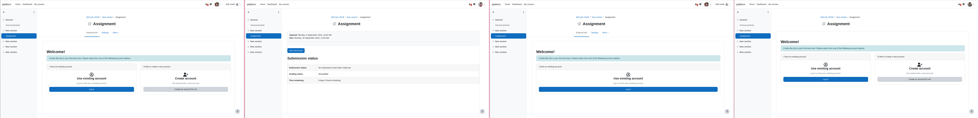Click the help question-mark button in third window
The image size is (980, 118).
[727, 112]
